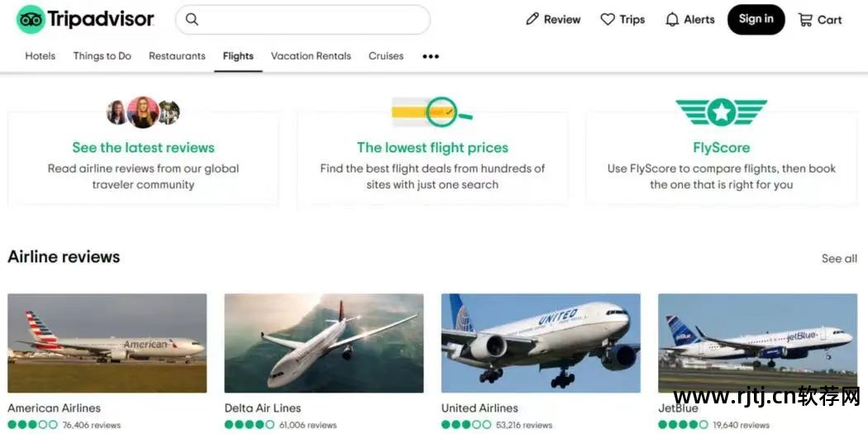Expand the three-dots more categories menu

pyautogui.click(x=431, y=56)
